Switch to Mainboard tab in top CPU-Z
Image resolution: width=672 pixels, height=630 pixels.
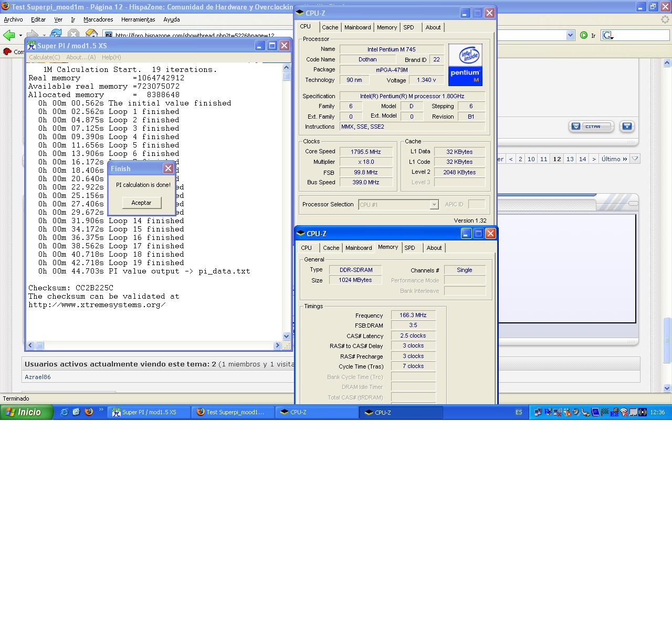358,27
